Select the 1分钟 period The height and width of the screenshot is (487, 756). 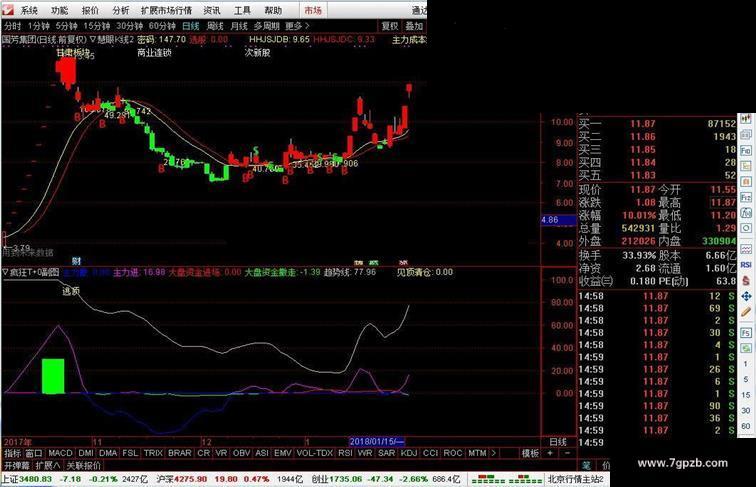click(x=39, y=26)
